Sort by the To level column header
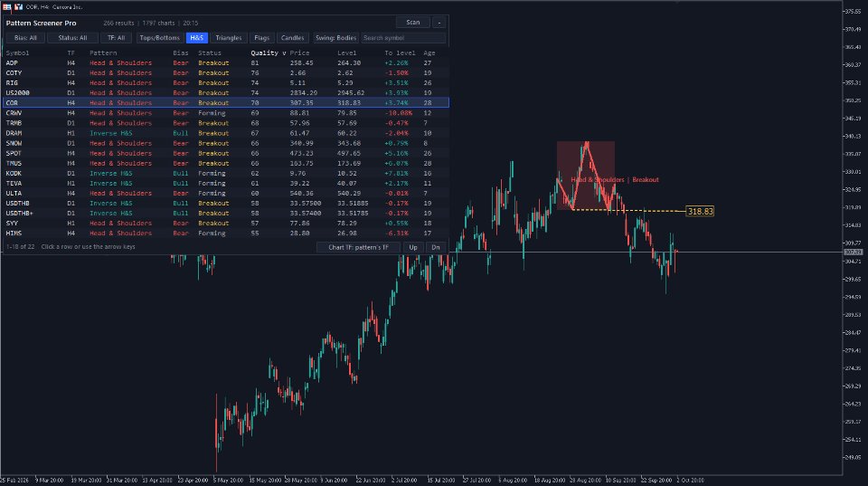The height and width of the screenshot is (486, 868). coord(400,53)
